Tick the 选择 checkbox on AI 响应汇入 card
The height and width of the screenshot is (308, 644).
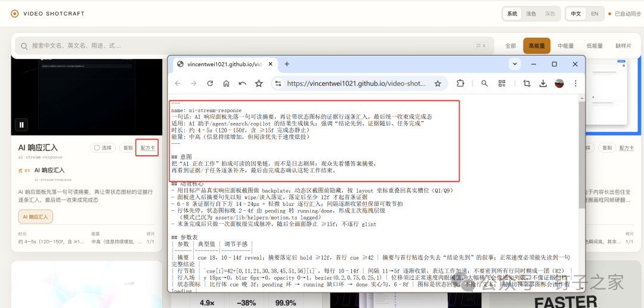97,148
